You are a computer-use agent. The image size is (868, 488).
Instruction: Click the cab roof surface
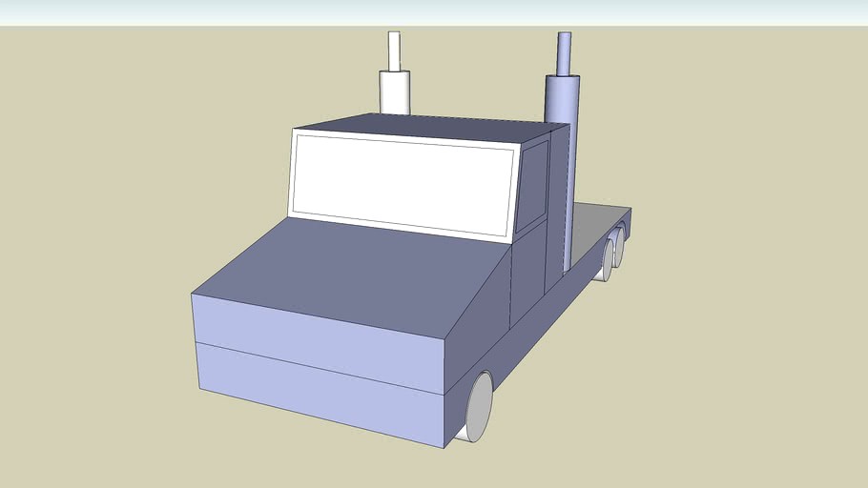pos(432,129)
